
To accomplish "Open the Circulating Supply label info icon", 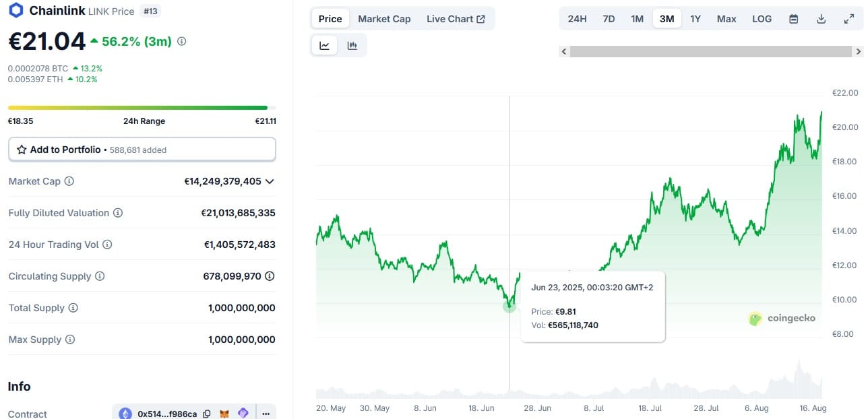I will pos(100,276).
